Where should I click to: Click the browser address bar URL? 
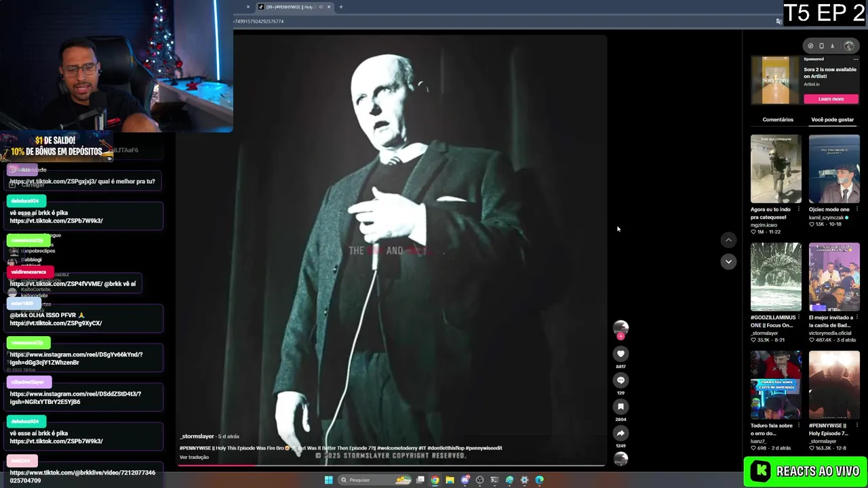coord(259,21)
